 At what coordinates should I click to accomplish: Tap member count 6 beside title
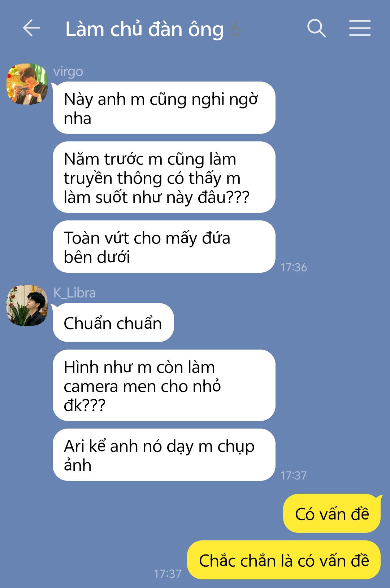[235, 29]
